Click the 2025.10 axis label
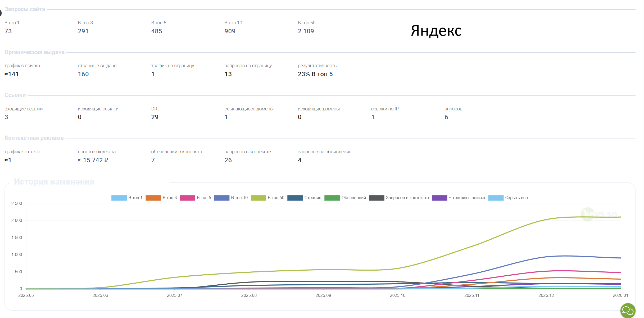The height and width of the screenshot is (318, 644). (397, 295)
